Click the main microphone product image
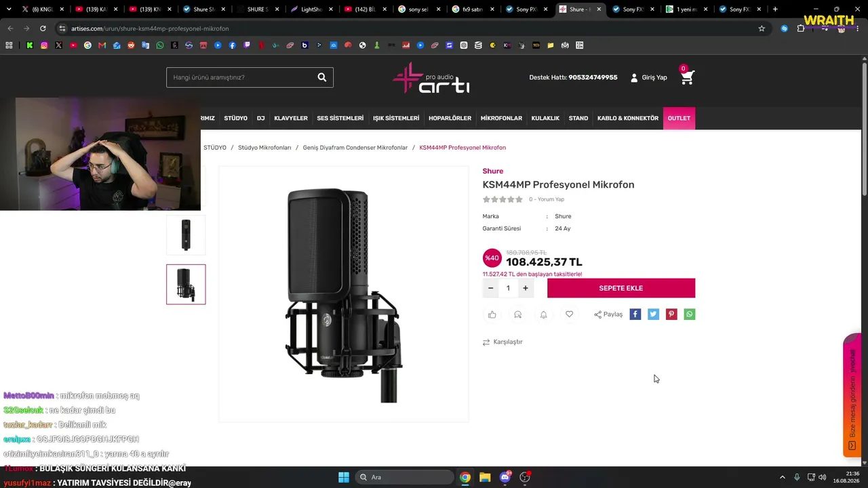Viewport: 868px width, 488px height. (x=344, y=294)
